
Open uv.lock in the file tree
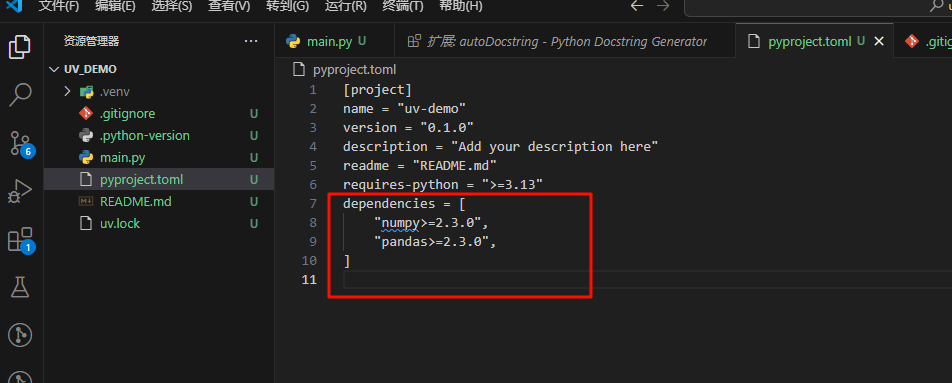(159, 223)
